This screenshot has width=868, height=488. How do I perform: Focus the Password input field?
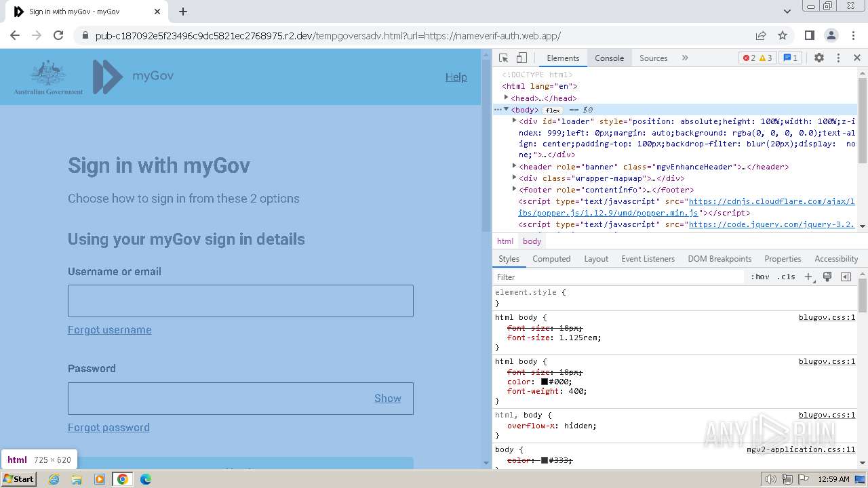coord(241,399)
